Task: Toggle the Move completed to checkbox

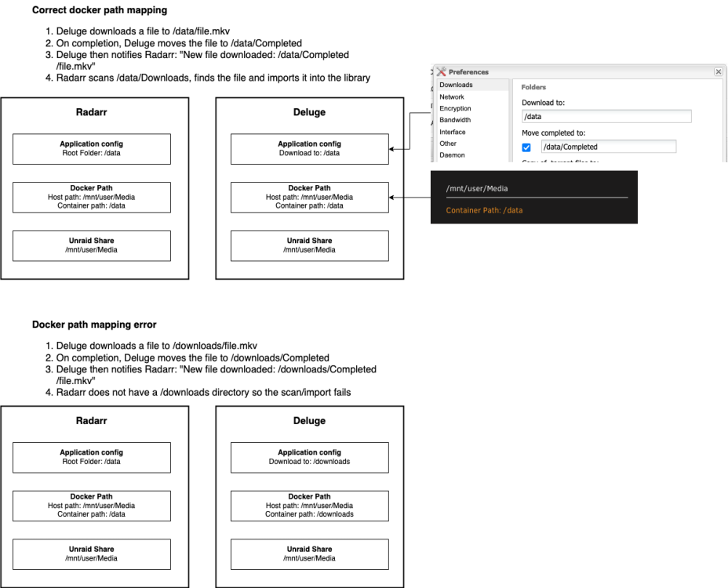Action: (x=526, y=147)
